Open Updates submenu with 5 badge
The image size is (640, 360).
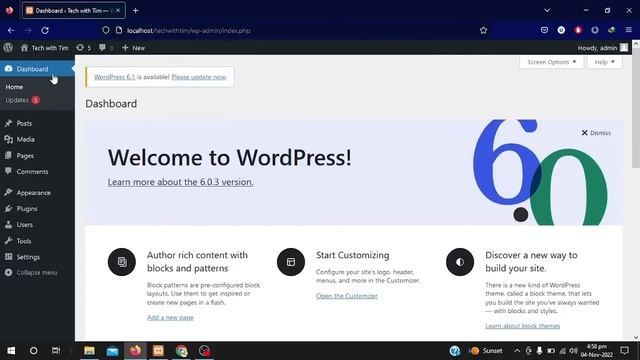tap(22, 100)
